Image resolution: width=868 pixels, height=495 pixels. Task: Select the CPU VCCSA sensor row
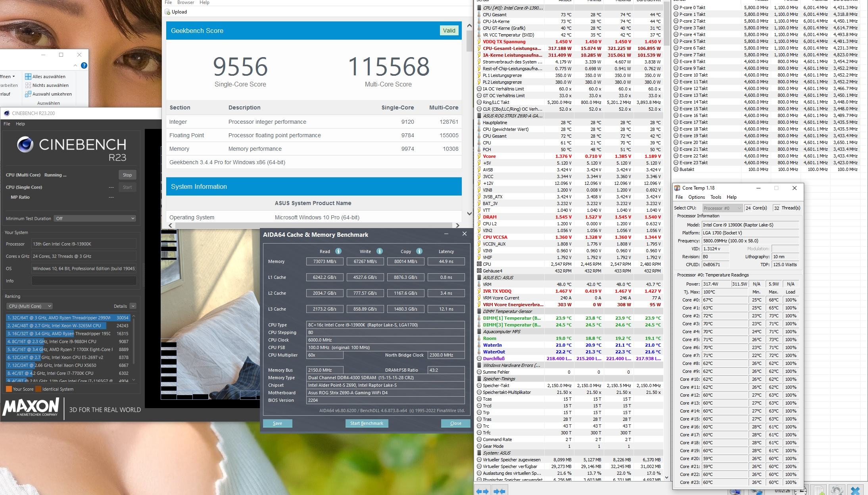(569, 237)
